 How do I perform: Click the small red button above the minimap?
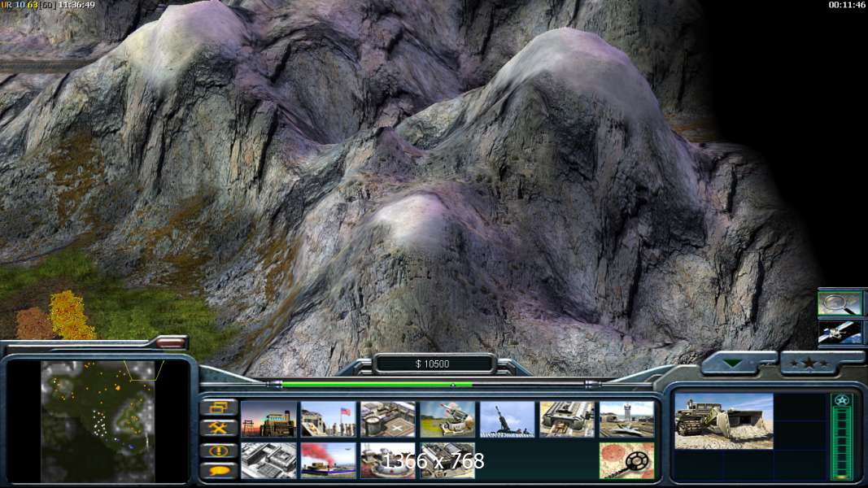[171, 343]
